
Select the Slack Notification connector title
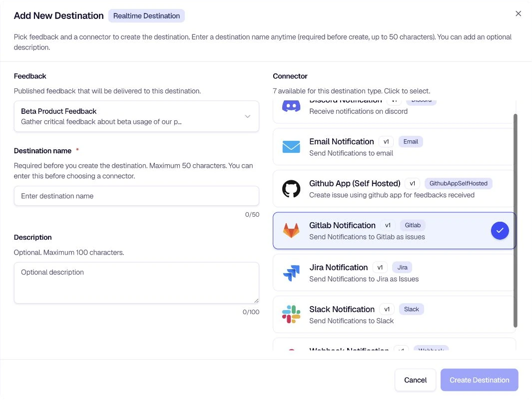pyautogui.click(x=342, y=310)
